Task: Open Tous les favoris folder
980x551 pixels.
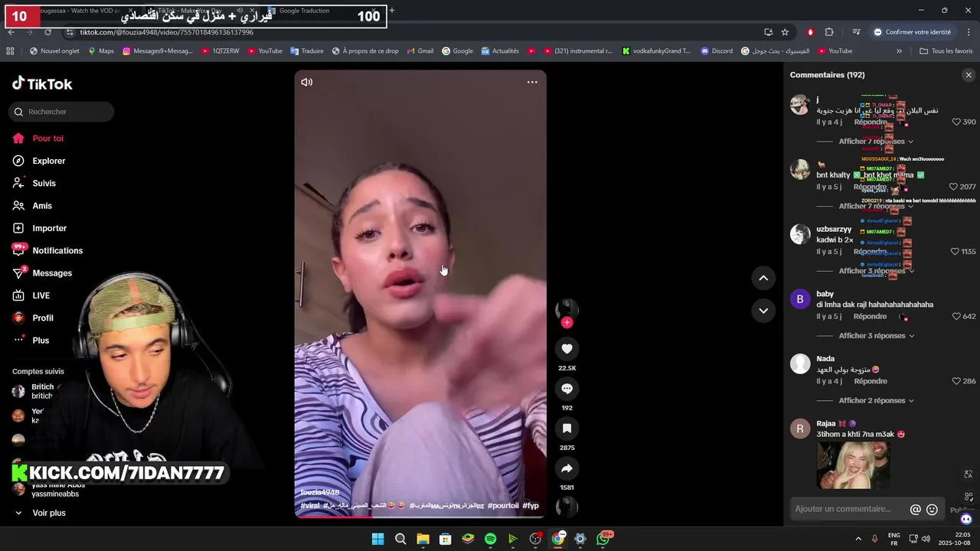Action: 946,51
